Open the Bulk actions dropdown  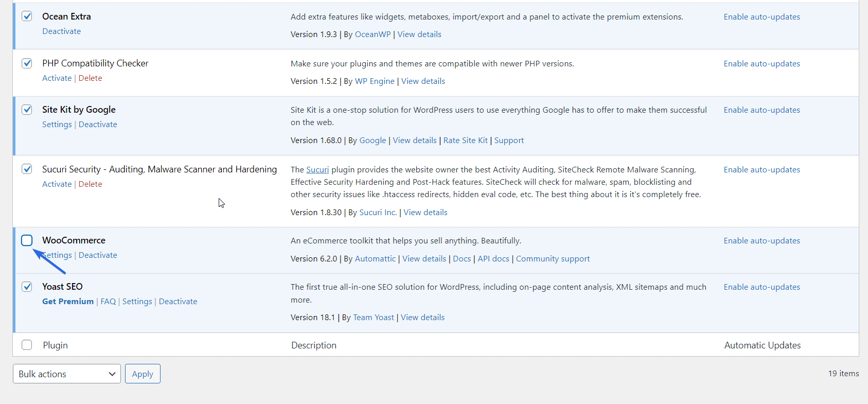[67, 374]
